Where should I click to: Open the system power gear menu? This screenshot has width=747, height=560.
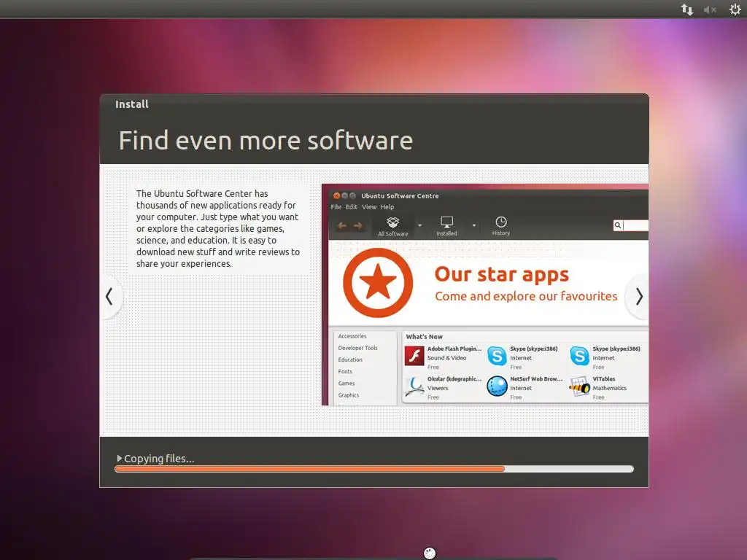point(735,9)
